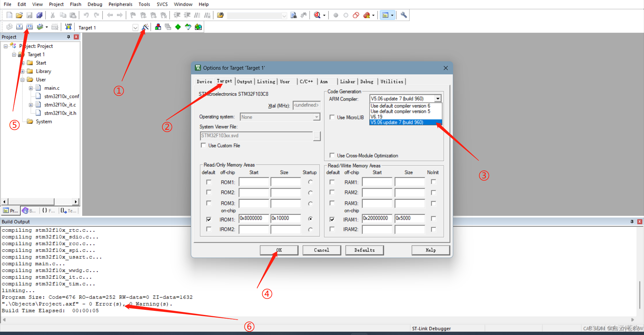Image resolution: width=644 pixels, height=335 pixels.
Task: Open Options for Target magic wand icon
Action: click(x=145, y=27)
